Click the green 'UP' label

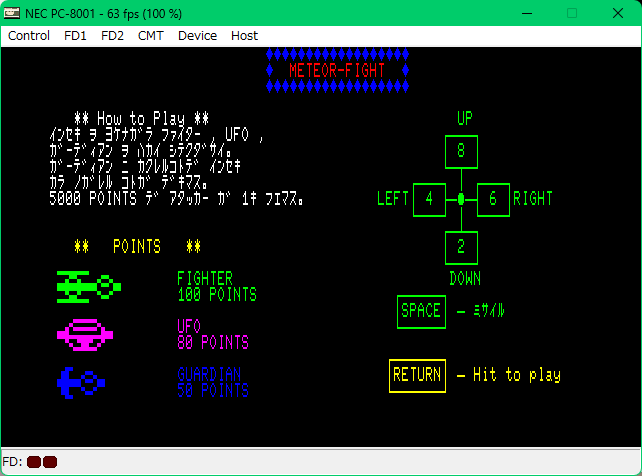[465, 119]
